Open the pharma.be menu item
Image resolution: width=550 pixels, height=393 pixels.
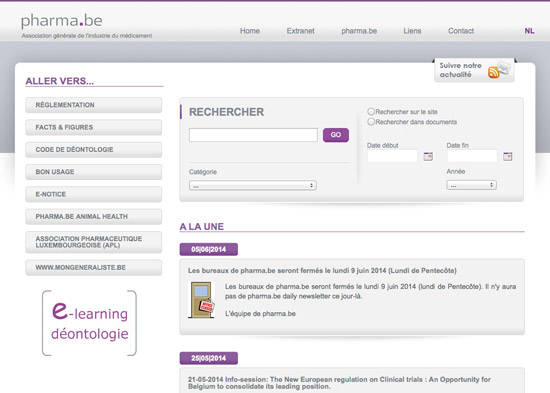pyautogui.click(x=359, y=31)
